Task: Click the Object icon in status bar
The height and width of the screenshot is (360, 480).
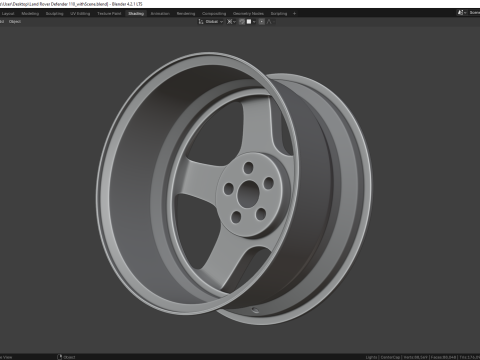Action: point(60,357)
